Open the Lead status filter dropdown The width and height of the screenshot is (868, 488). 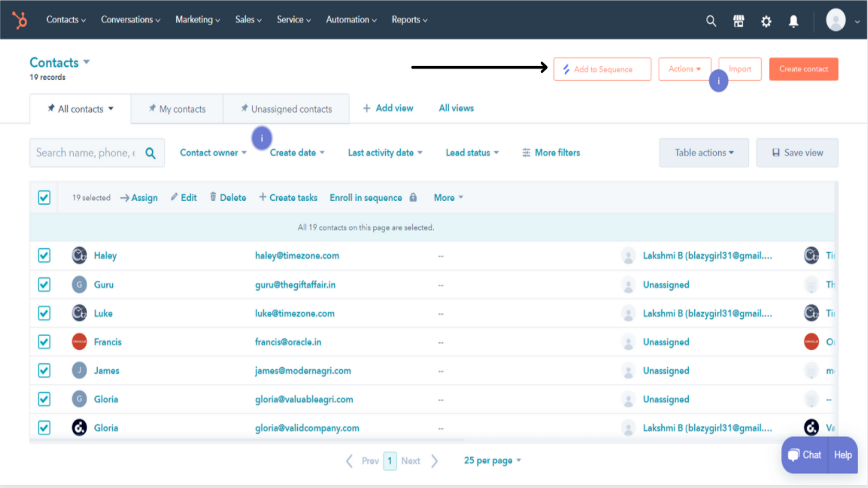coord(472,153)
